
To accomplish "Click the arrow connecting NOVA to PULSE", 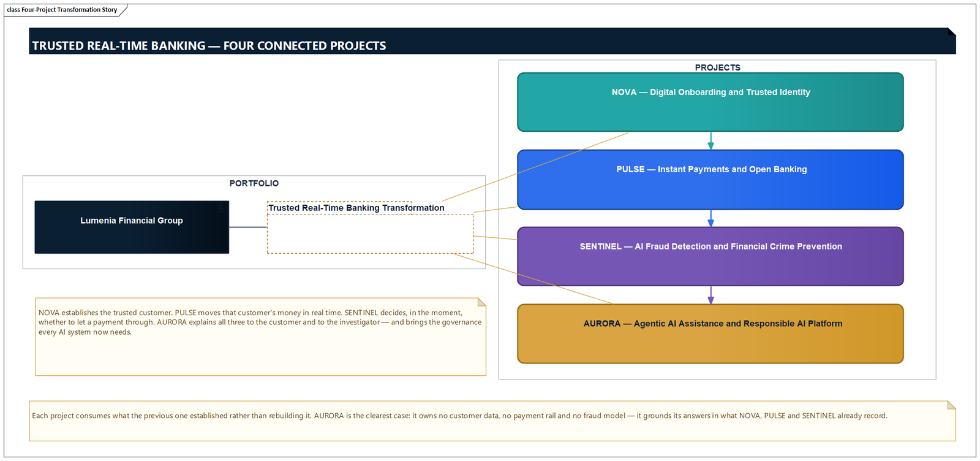I will click(x=710, y=141).
